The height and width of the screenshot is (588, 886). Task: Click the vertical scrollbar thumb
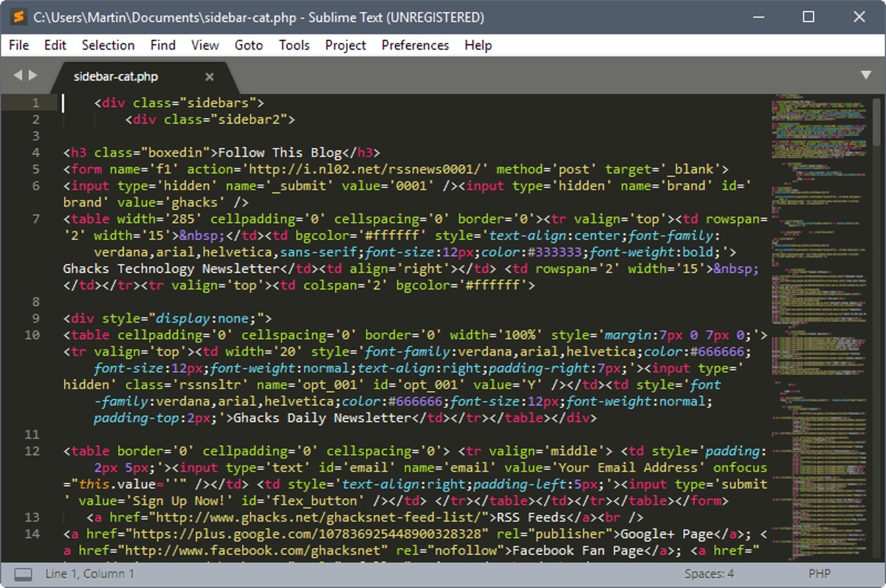[877, 122]
